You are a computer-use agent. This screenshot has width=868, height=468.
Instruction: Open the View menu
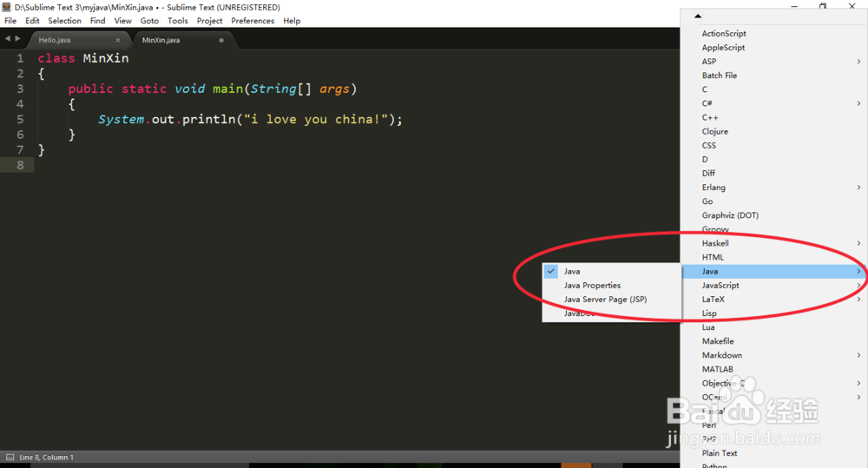tap(123, 21)
